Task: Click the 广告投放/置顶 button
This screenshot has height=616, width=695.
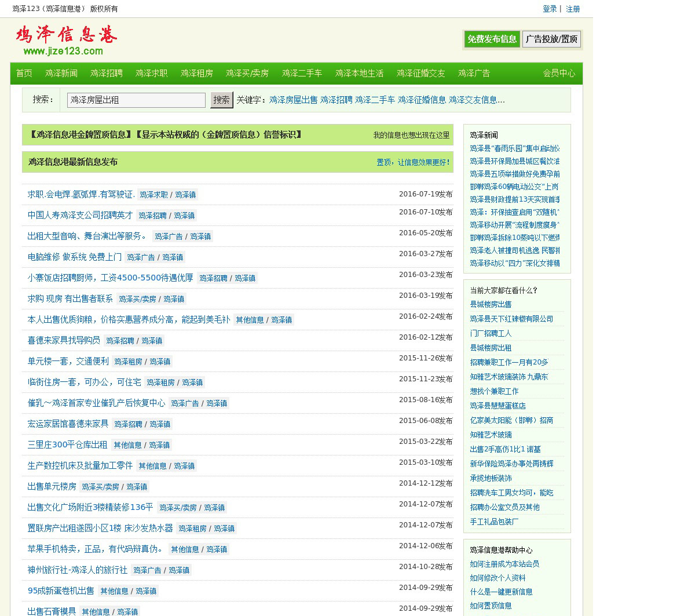Action: click(x=551, y=39)
